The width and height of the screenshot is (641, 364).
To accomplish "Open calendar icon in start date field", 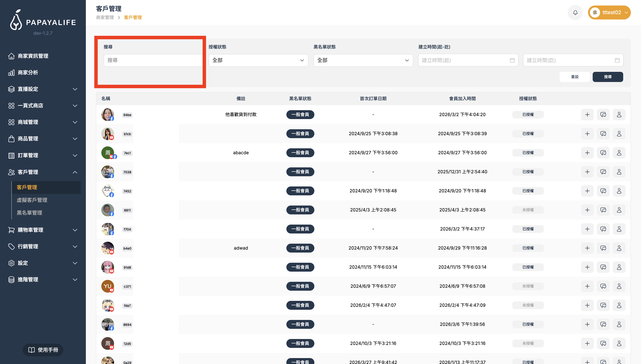I will pos(512,60).
